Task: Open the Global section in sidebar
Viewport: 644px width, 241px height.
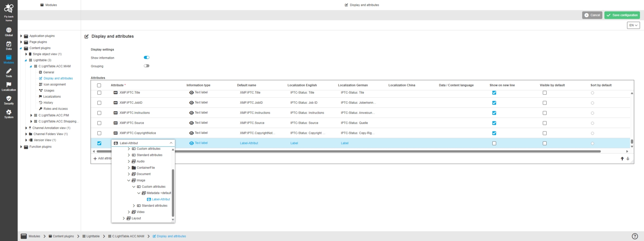Action: pos(9,30)
